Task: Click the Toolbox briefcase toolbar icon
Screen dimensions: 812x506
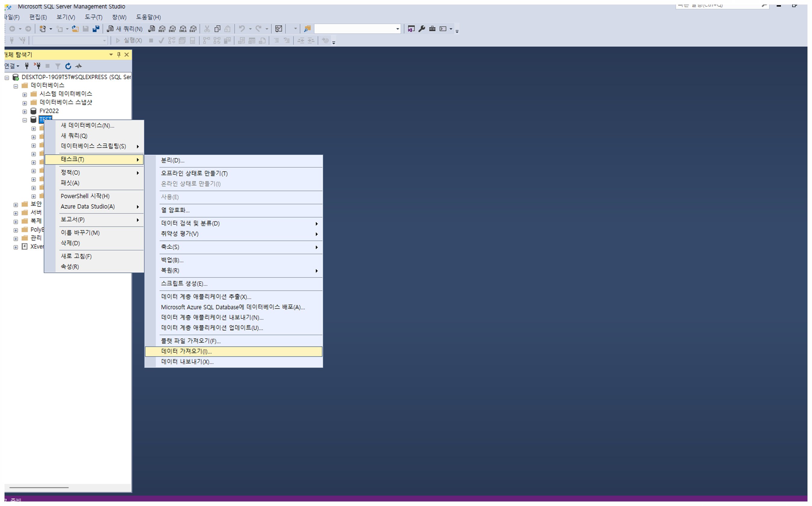Action: [432, 29]
